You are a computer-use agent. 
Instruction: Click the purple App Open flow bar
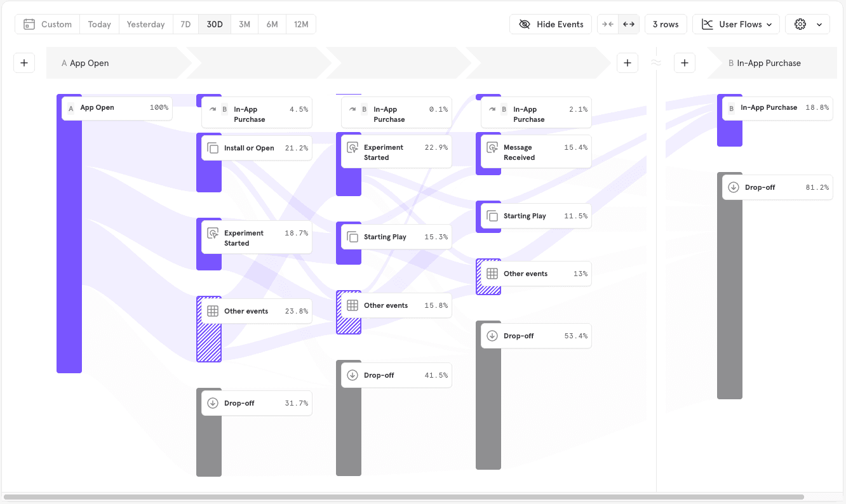[x=69, y=254]
